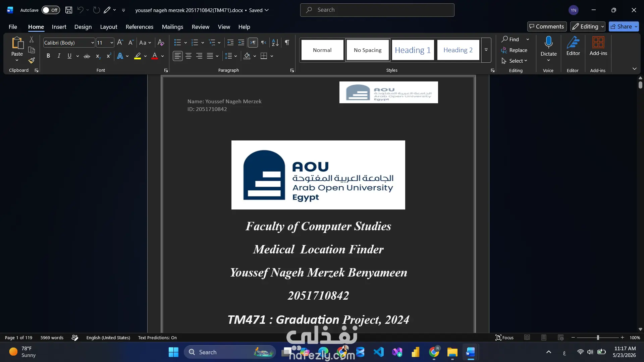The height and width of the screenshot is (362, 644).
Task: Sort the selected text
Action: [x=275, y=43]
